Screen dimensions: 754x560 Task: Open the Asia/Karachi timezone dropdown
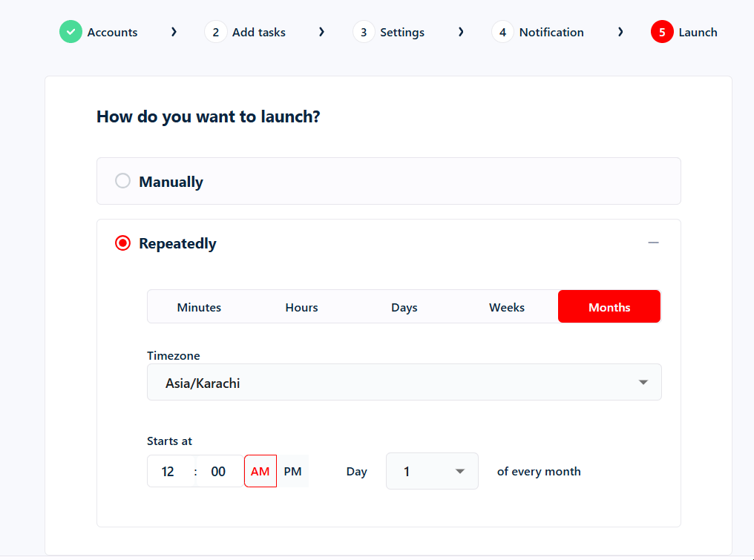tap(404, 382)
